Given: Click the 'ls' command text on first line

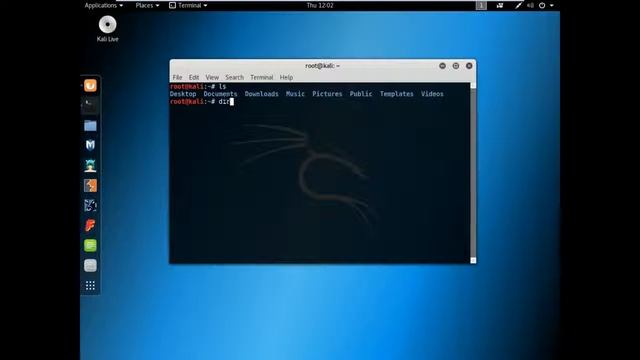Looking at the screenshot, I should [x=222, y=87].
